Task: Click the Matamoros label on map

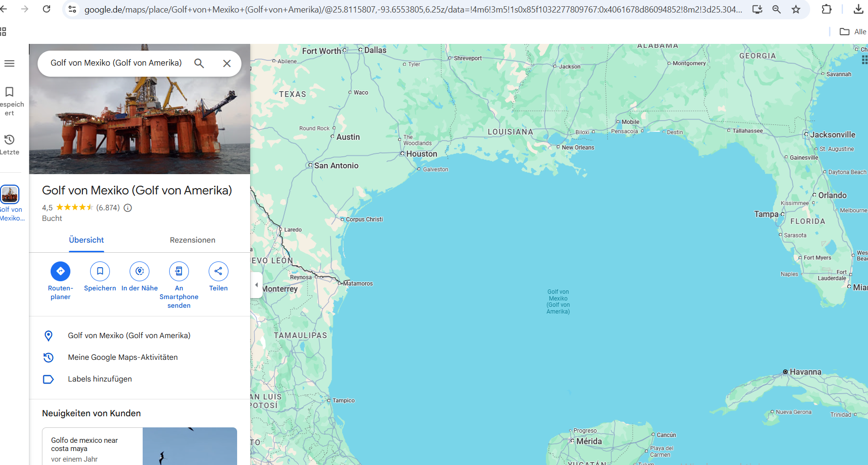Action: (x=358, y=284)
